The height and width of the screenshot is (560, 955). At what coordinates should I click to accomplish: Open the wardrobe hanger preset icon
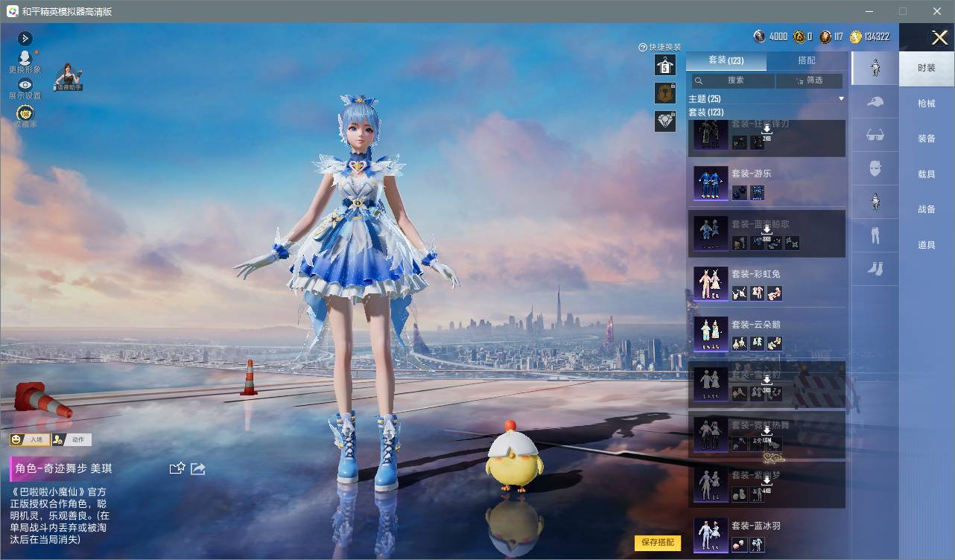coord(665,65)
